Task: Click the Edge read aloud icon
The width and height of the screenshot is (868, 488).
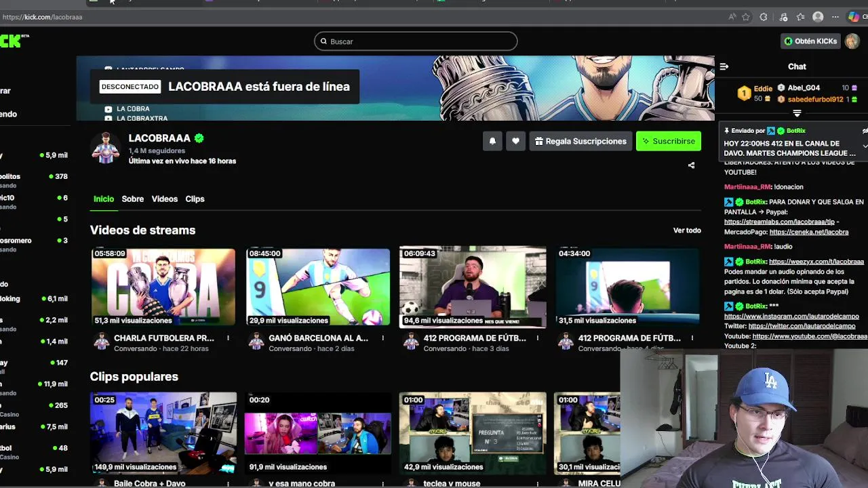Action: tap(732, 17)
